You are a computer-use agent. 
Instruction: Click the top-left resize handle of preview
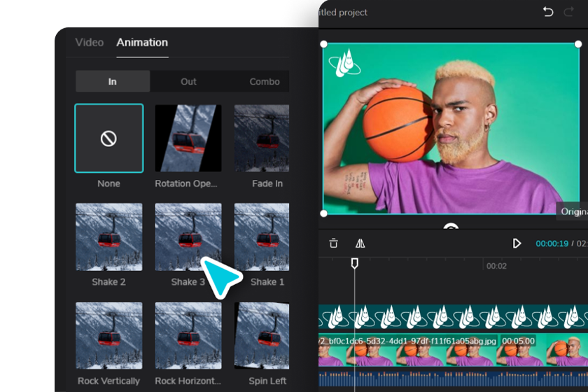pyautogui.click(x=323, y=44)
